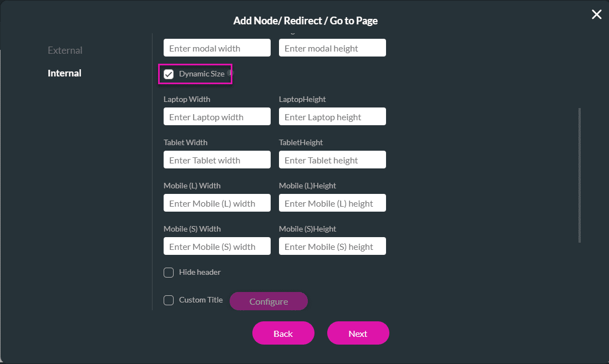Click the dialog's vertical scrollbar
The image size is (609, 364).
coord(580,175)
